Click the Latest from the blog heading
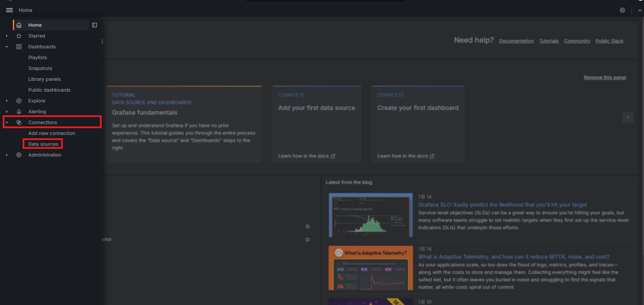 (349, 182)
